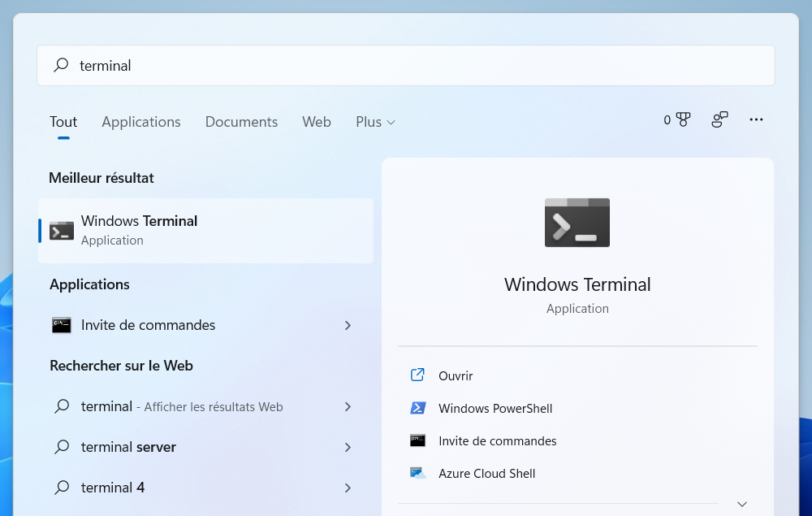
Task: Click the feedback/people chat icon
Action: 719,119
